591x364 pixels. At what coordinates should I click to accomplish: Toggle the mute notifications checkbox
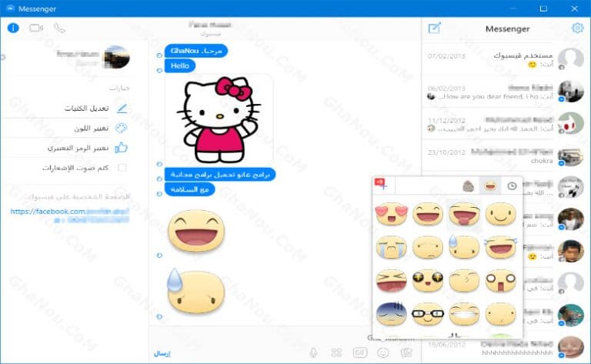(x=122, y=167)
